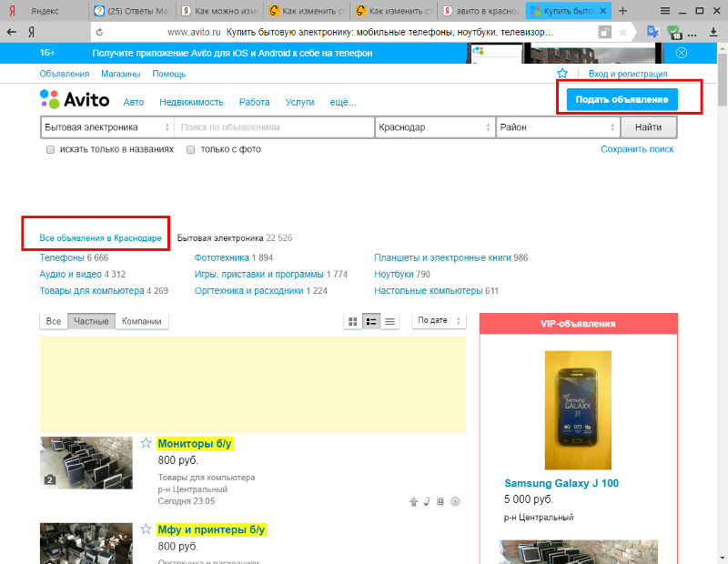Open Avito favorites star near login
The image size is (728, 564).
tap(562, 74)
